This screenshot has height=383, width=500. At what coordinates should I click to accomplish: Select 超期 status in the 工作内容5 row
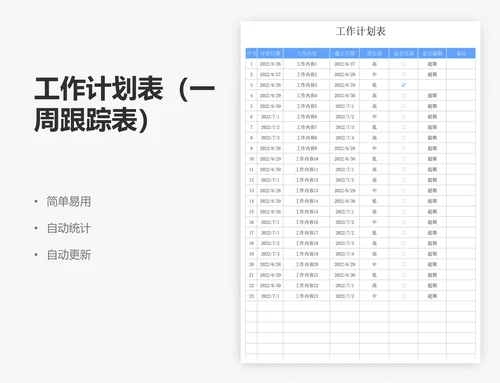(432, 106)
